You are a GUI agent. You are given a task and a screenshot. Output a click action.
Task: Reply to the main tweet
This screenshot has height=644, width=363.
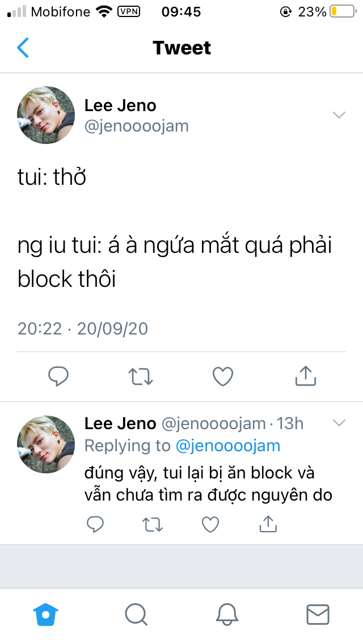coord(58,376)
